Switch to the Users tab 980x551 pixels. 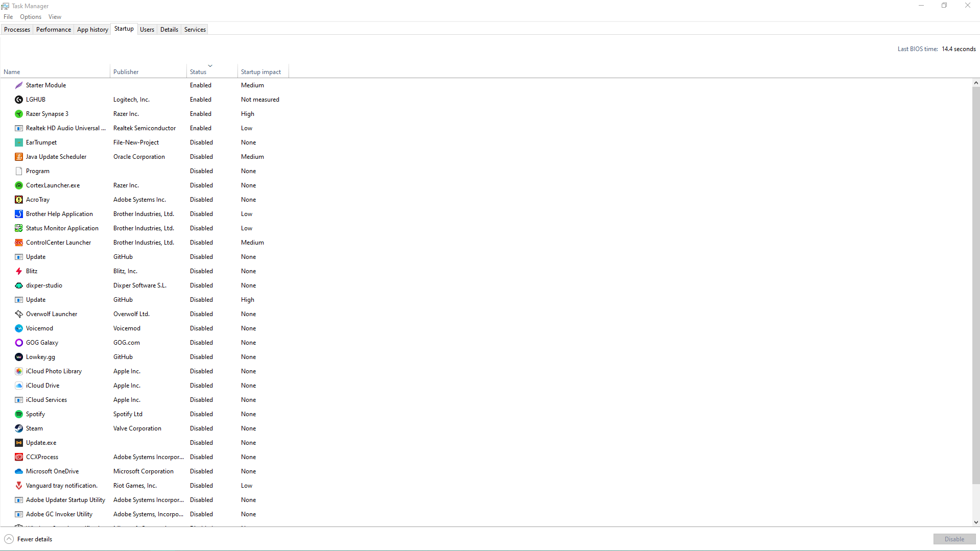[147, 30]
